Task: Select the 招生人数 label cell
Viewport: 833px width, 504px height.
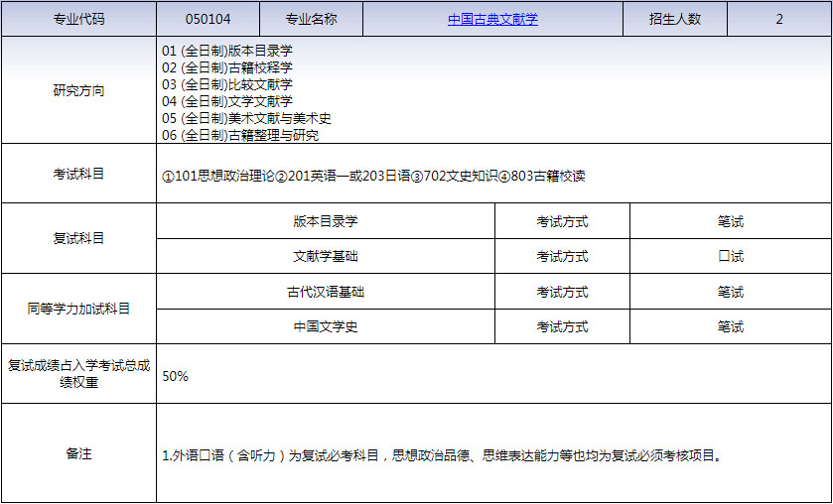Action: (x=675, y=19)
